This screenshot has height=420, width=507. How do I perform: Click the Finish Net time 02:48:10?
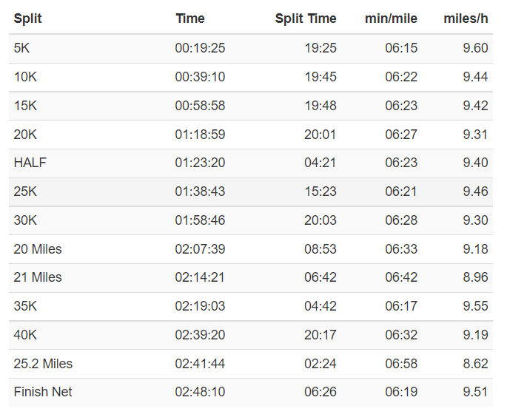click(200, 392)
